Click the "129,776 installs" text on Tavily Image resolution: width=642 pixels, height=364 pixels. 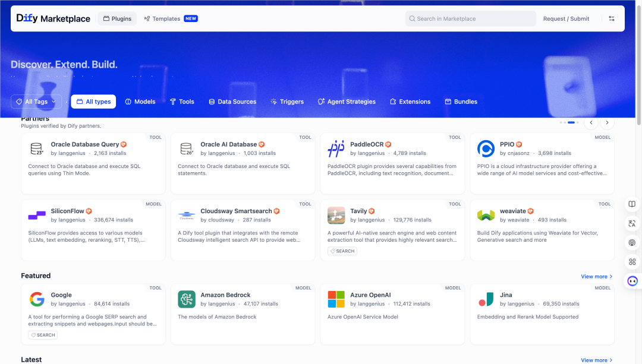413,220
